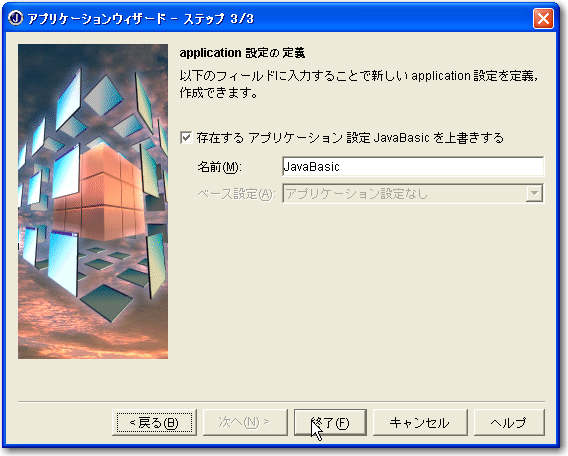This screenshot has height=456, width=568.
Task: Click the 存在する アプリケーション 設定 JavaBasic を上書きする label
Action: 350,138
